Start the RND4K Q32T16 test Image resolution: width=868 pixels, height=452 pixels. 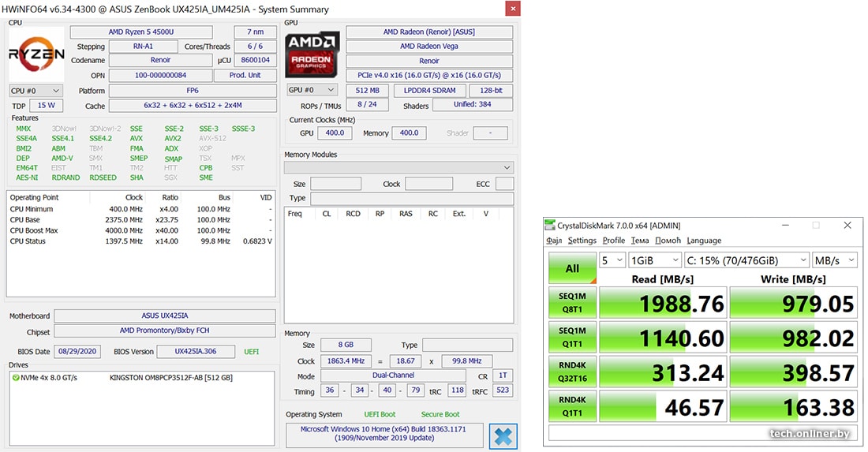click(572, 372)
